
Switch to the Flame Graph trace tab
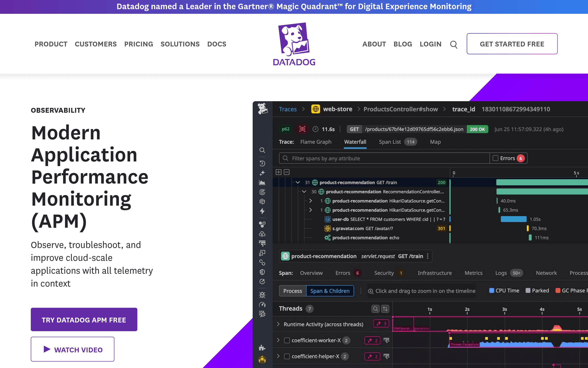(316, 142)
